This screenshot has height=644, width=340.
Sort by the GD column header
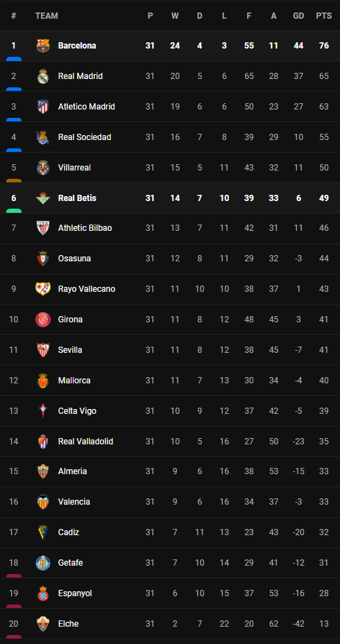(x=298, y=16)
